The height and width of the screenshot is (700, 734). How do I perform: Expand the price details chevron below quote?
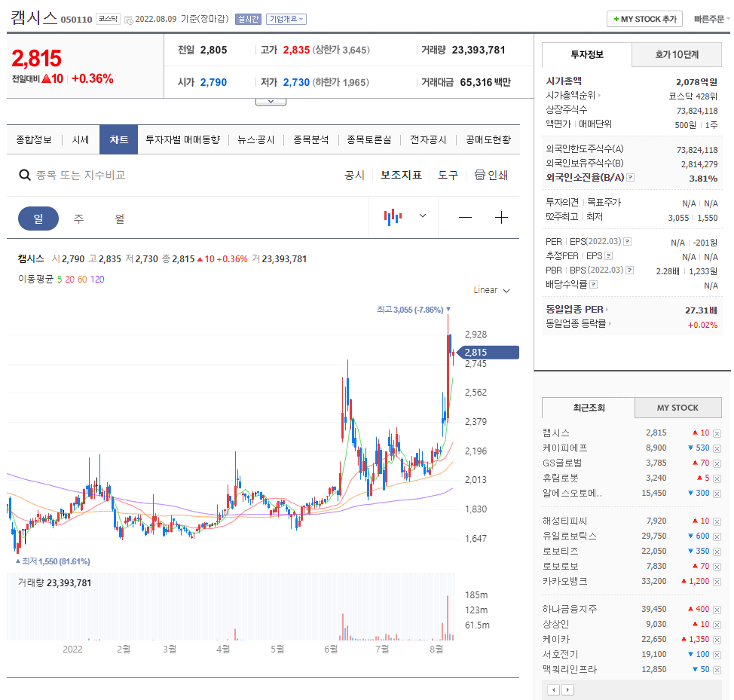(271, 102)
